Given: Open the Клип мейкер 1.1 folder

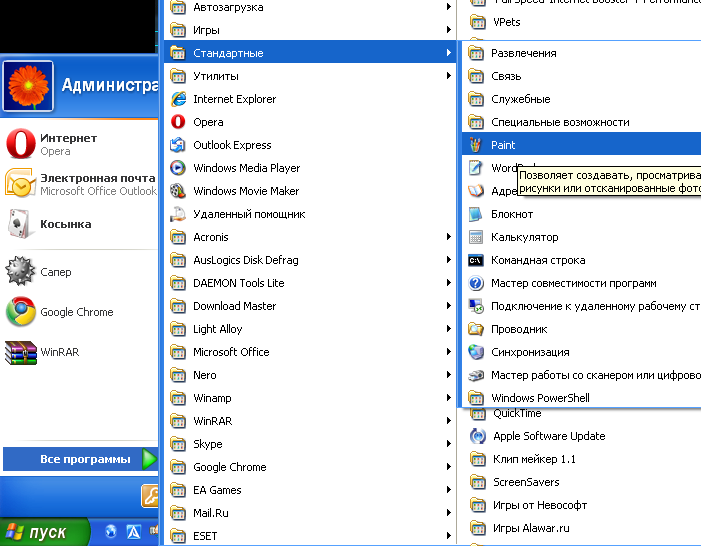Looking at the screenshot, I should 581,459.
